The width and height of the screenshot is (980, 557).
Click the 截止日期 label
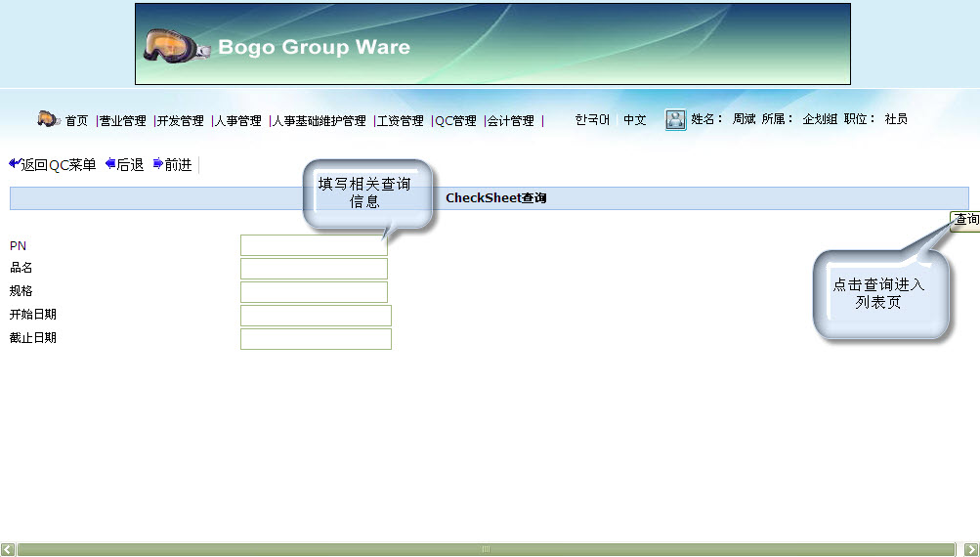(x=33, y=337)
